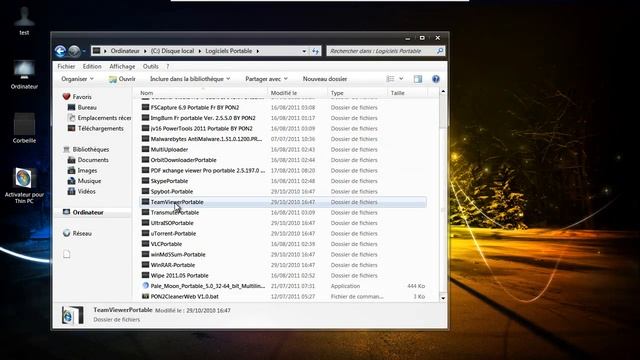Viewport: 640px width, 360px height.
Task: Click the Explorer forward arrow button
Action: point(74,51)
